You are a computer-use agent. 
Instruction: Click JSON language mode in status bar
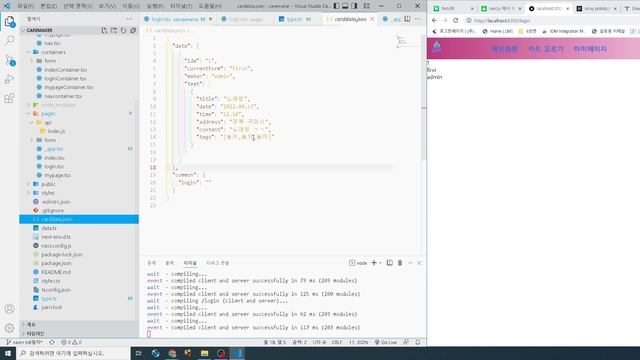tap(359, 342)
